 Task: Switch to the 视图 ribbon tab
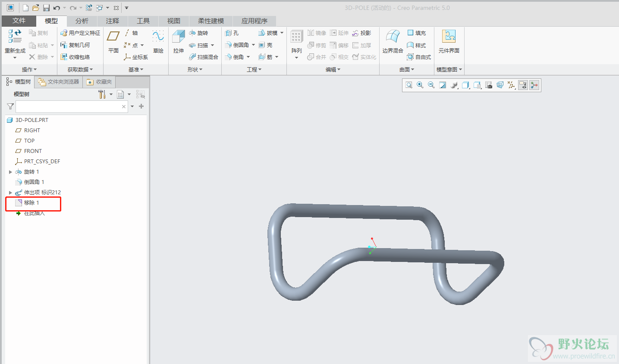173,21
